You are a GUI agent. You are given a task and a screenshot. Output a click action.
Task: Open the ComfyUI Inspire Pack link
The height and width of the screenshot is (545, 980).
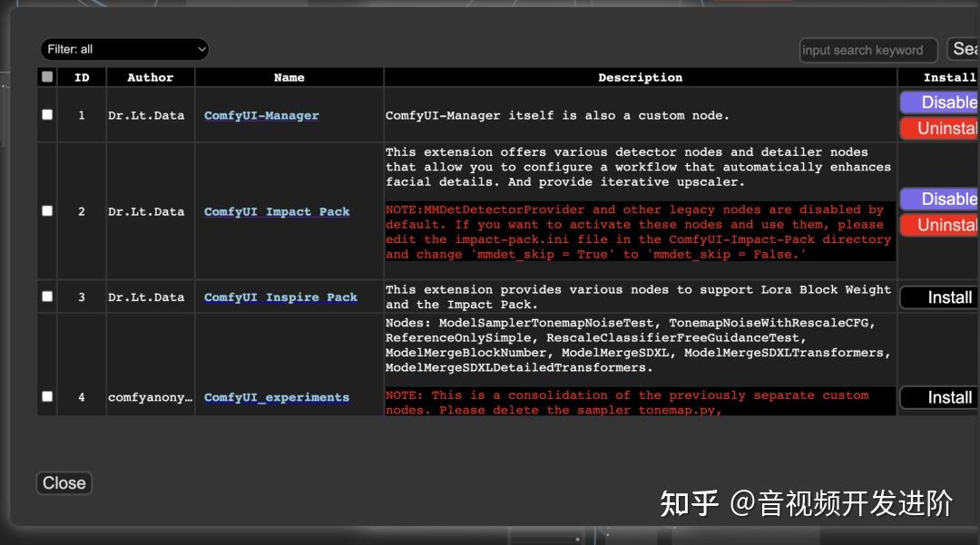click(x=281, y=297)
